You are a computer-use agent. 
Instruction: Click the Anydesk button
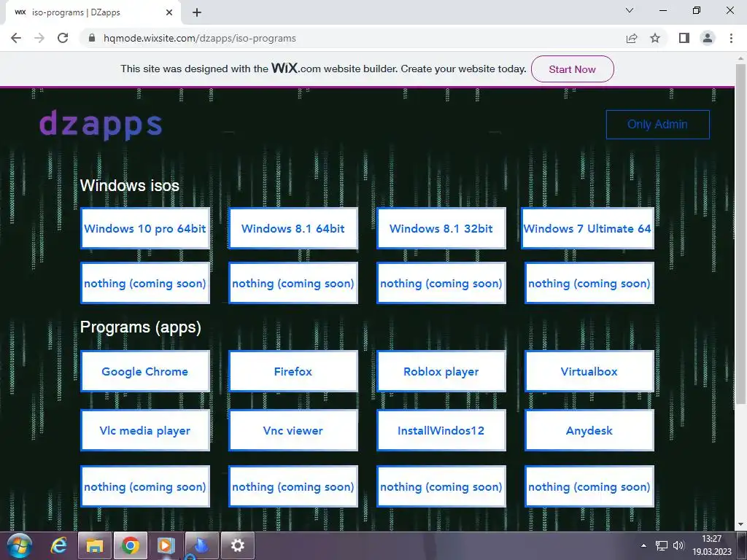coord(589,430)
